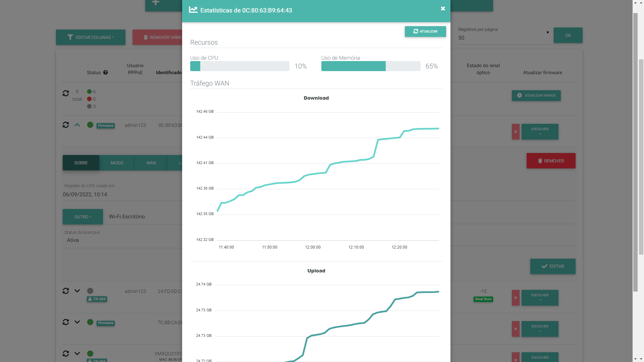Open the EDITAR COLUNAS dropdown
Viewport: 644px width, 362px height.
point(91,37)
